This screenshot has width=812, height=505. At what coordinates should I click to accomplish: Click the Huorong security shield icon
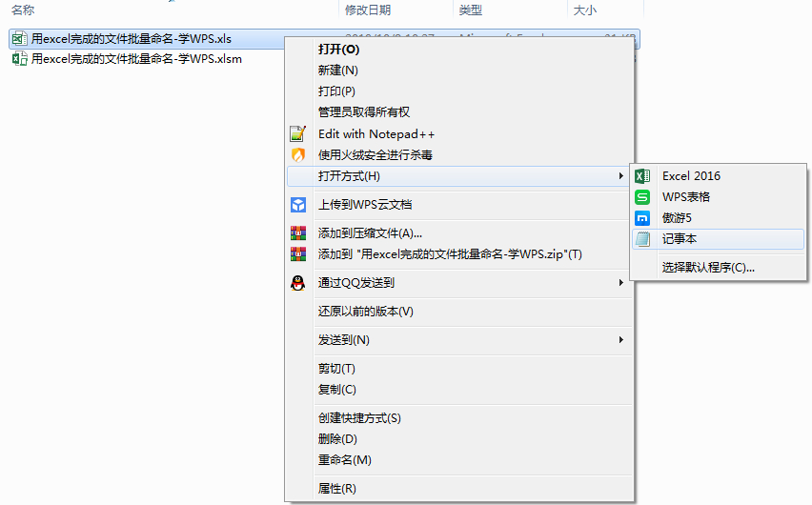pos(297,154)
